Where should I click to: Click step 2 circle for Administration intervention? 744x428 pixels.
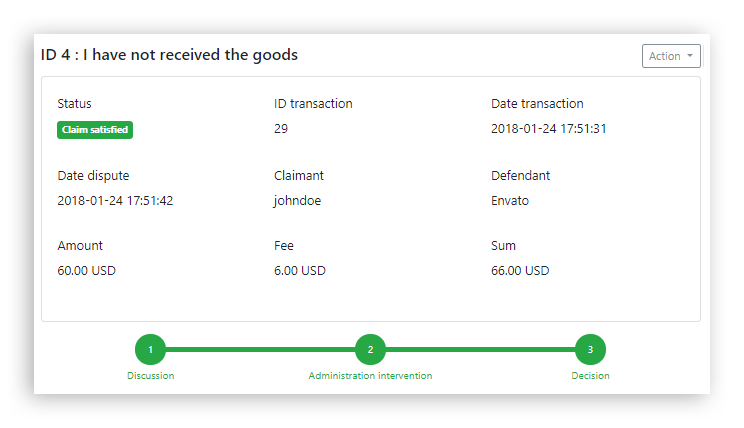(370, 349)
